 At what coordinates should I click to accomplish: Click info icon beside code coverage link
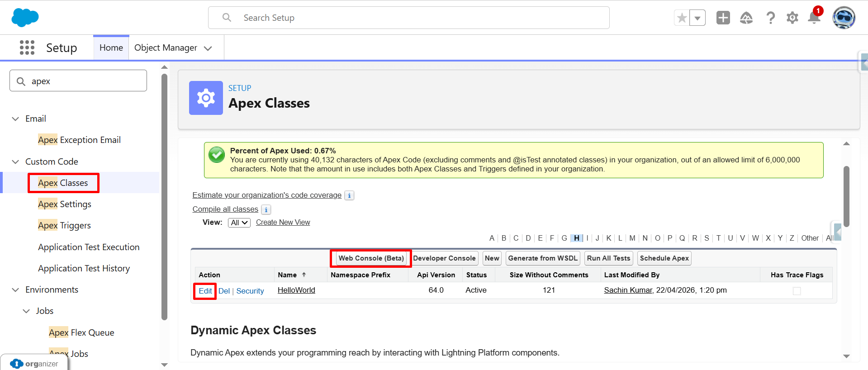(349, 195)
